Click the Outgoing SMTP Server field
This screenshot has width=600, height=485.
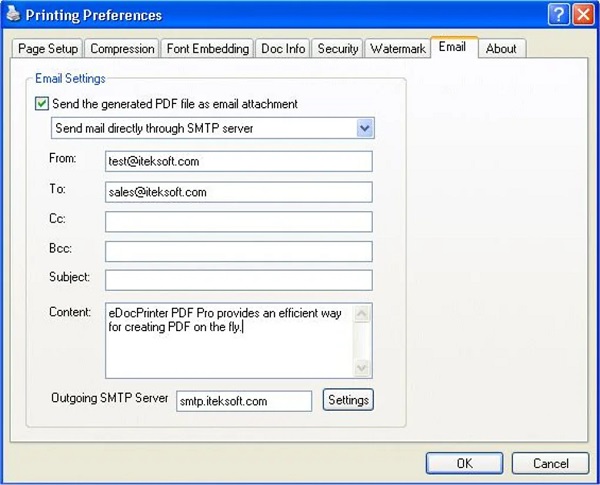click(244, 400)
